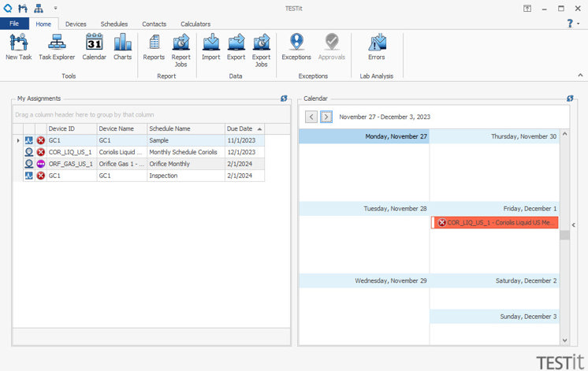Click the Orifice Gas 1 device name cell
Image resolution: width=588 pixels, height=371 pixels.
pyautogui.click(x=122, y=164)
